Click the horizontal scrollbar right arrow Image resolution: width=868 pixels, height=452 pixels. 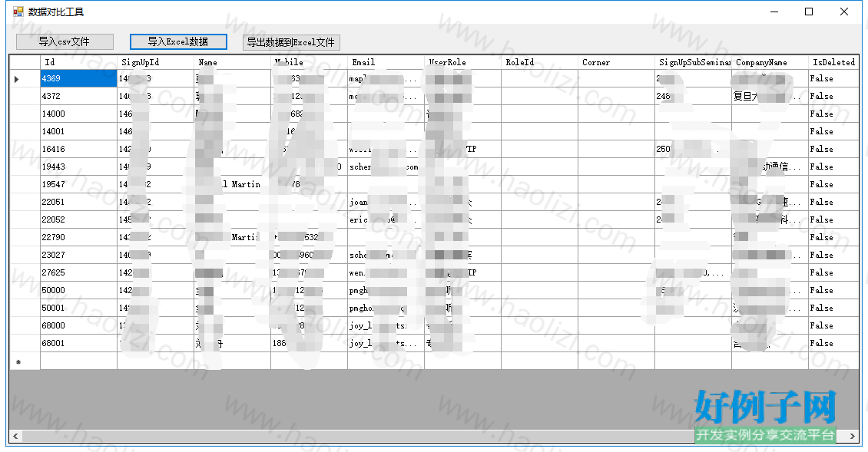point(853,436)
